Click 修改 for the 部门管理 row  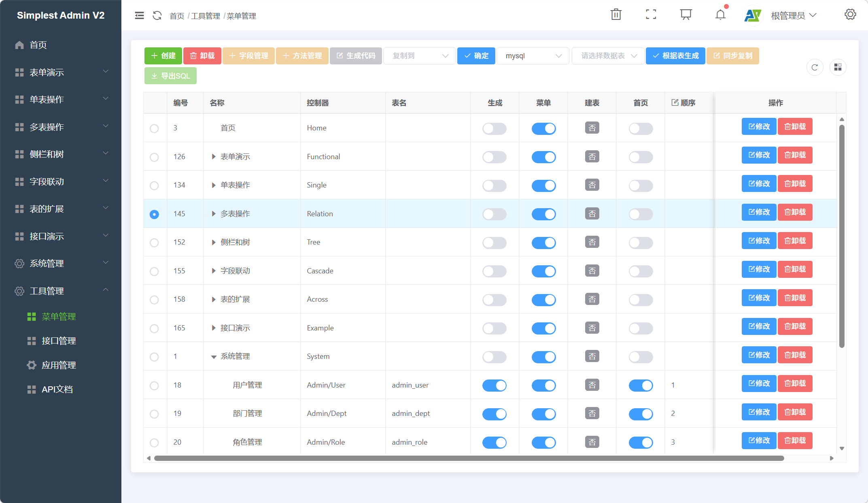click(x=759, y=412)
